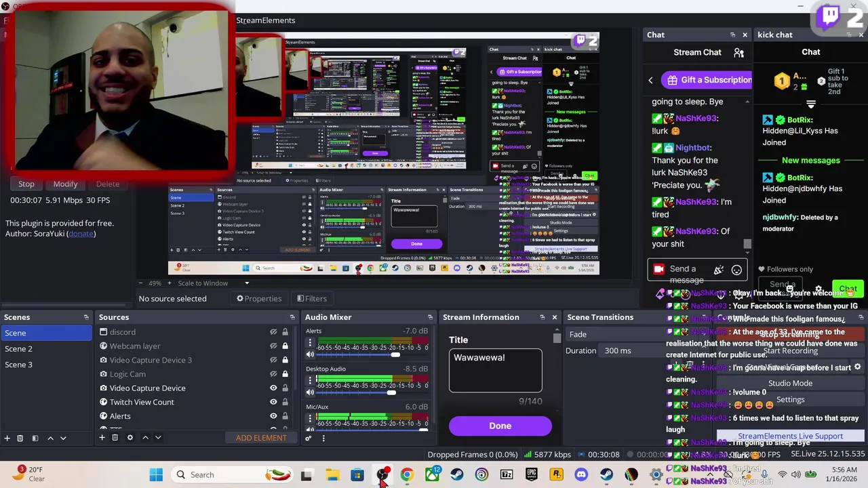Move scene up with Scenes up arrow

tap(50, 438)
